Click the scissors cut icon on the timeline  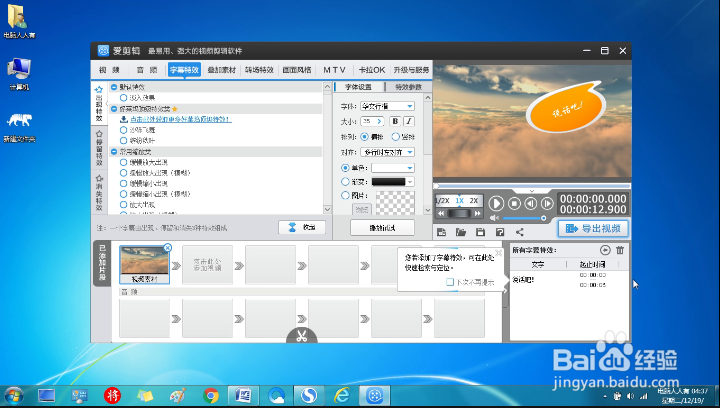click(302, 336)
